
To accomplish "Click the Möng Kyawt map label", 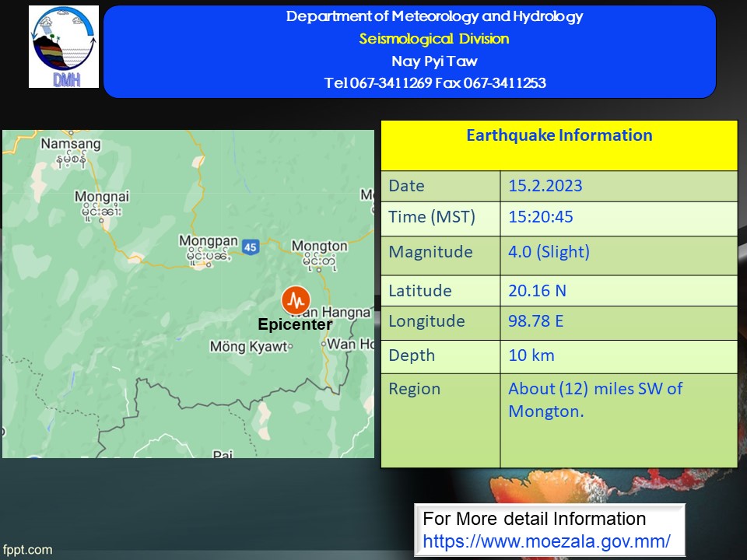I will point(249,346).
